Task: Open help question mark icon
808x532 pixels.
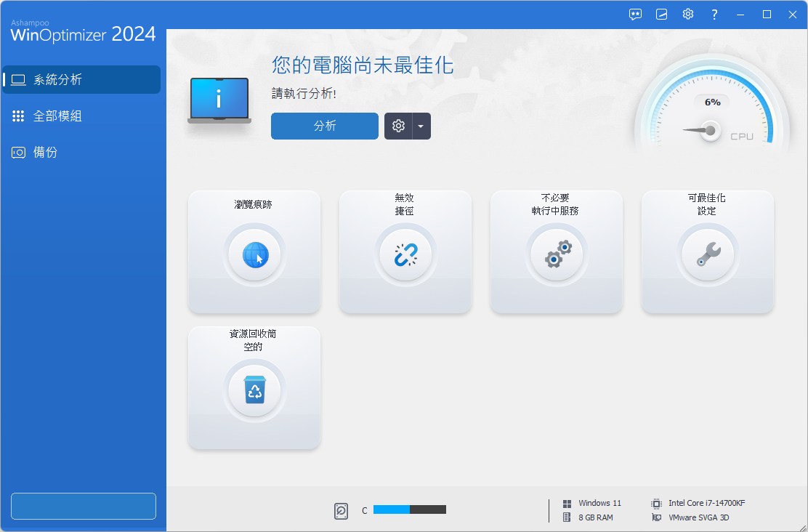Action: pos(714,15)
